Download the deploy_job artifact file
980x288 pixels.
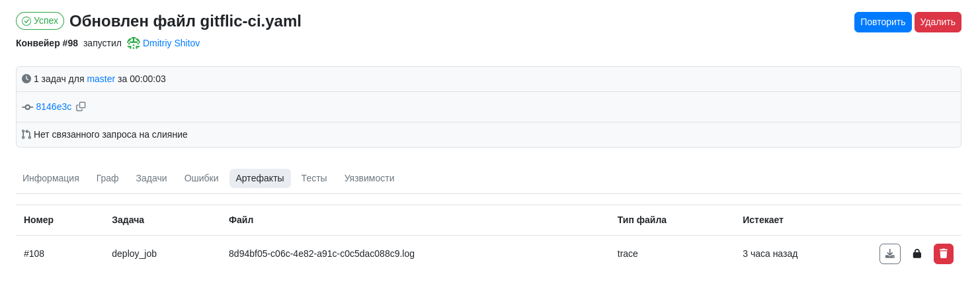(889, 254)
